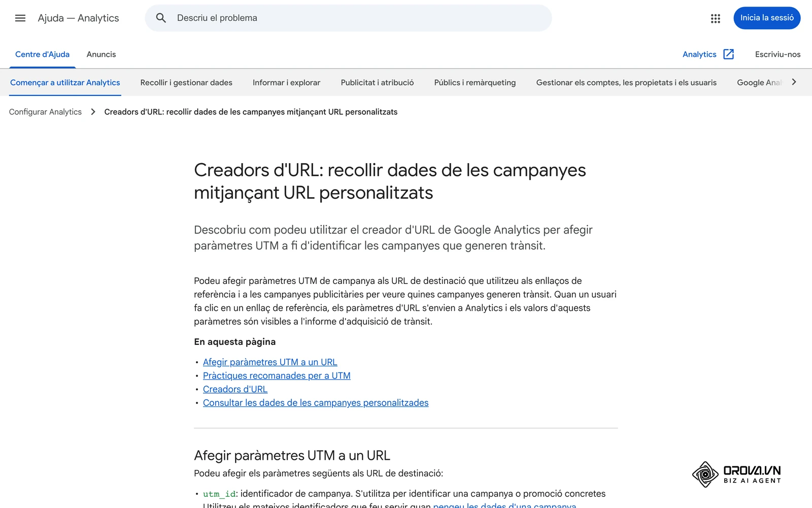Jump to the 'Creadors d'URL' section link

pyautogui.click(x=235, y=389)
